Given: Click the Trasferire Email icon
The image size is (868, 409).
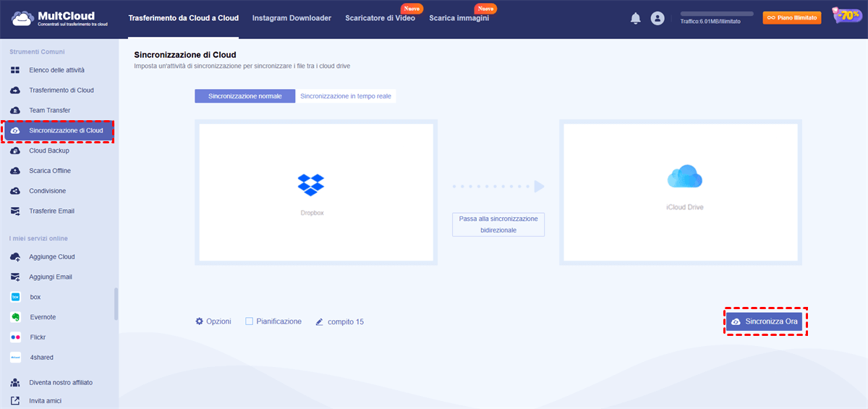Looking at the screenshot, I should point(15,211).
